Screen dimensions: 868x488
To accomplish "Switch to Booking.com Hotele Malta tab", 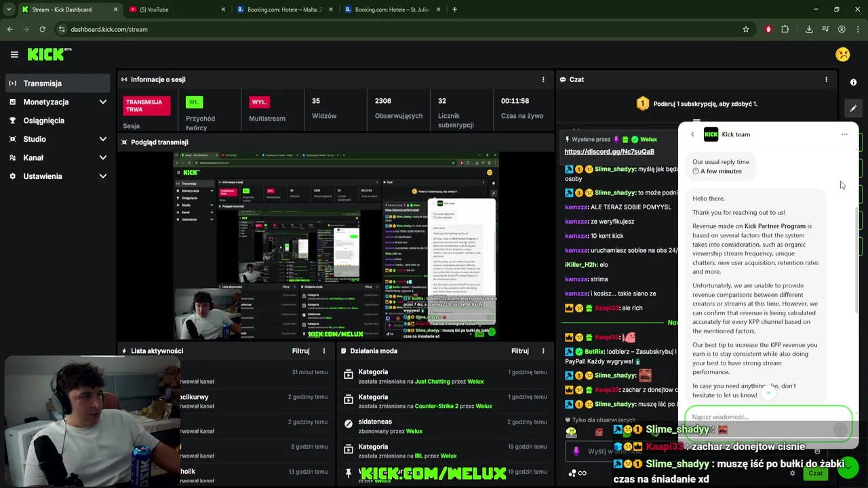I will click(x=284, y=9).
